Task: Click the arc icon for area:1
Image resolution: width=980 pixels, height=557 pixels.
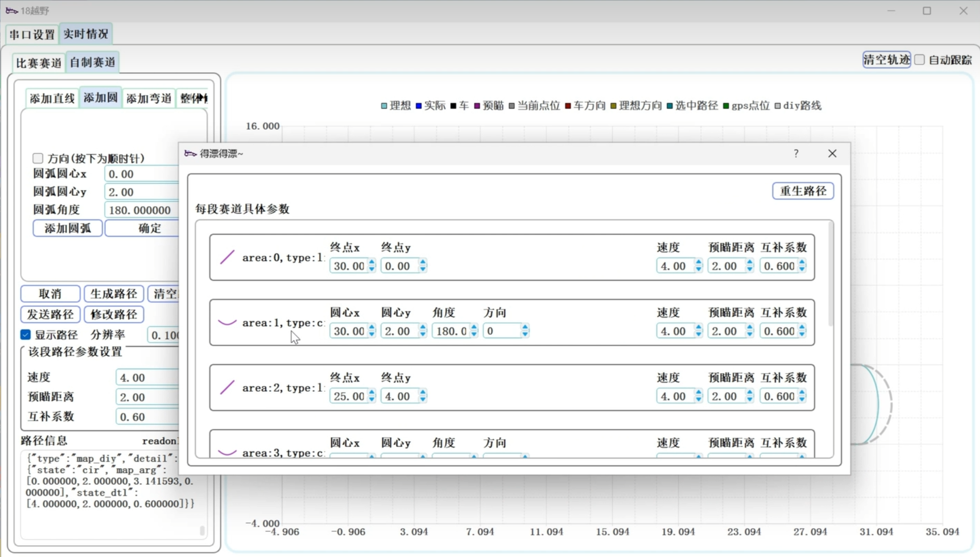Action: pyautogui.click(x=227, y=323)
